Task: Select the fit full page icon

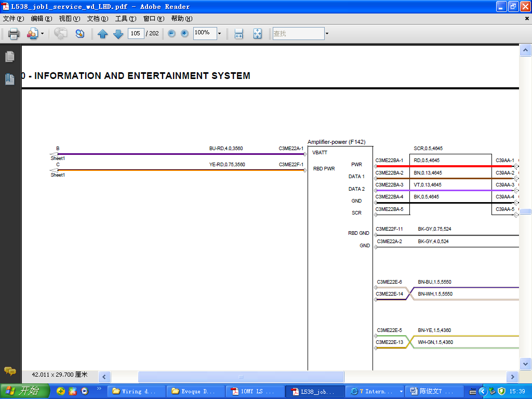Action: (x=257, y=34)
